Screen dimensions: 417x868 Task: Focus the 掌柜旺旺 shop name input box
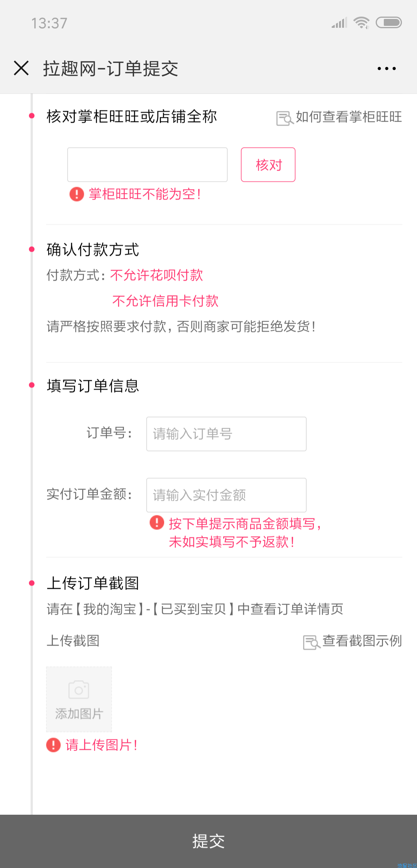[x=147, y=164]
